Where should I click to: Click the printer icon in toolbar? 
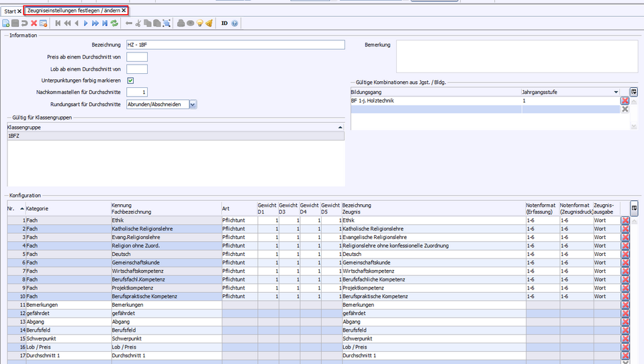[x=181, y=23]
